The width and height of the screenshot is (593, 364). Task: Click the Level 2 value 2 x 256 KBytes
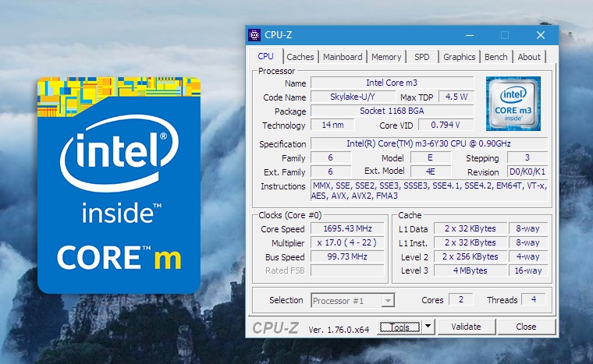point(470,256)
